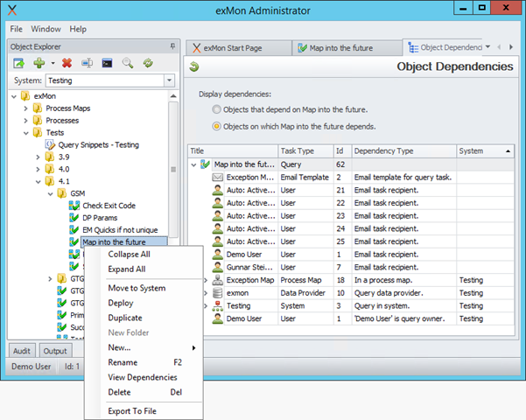Pin the Object Explorer panel
The image size is (526, 420).
[172, 45]
